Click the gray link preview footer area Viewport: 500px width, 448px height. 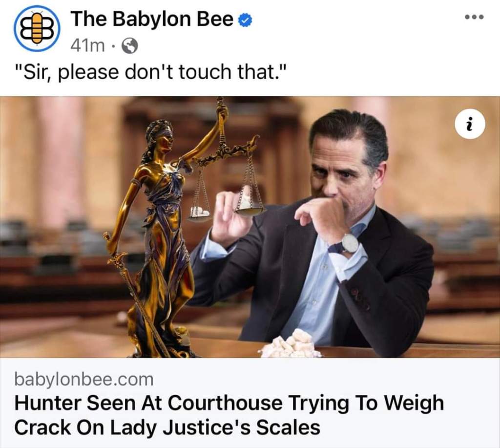(x=250, y=403)
